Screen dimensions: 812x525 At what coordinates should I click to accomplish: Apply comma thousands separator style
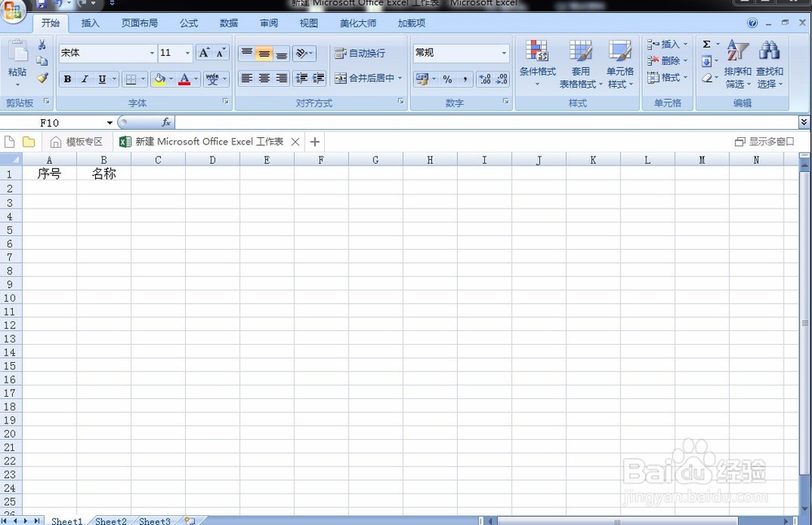[465, 80]
